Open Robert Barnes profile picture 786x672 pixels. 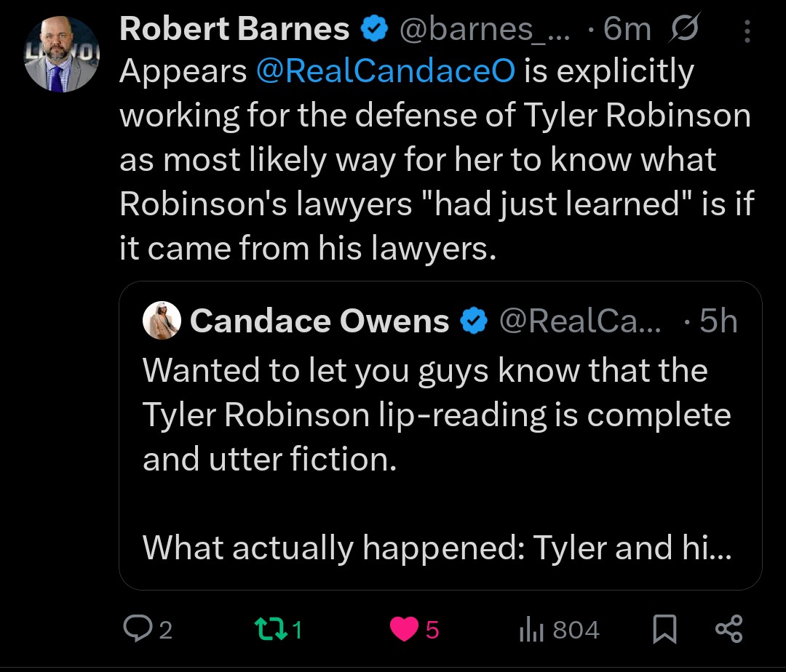[61, 55]
